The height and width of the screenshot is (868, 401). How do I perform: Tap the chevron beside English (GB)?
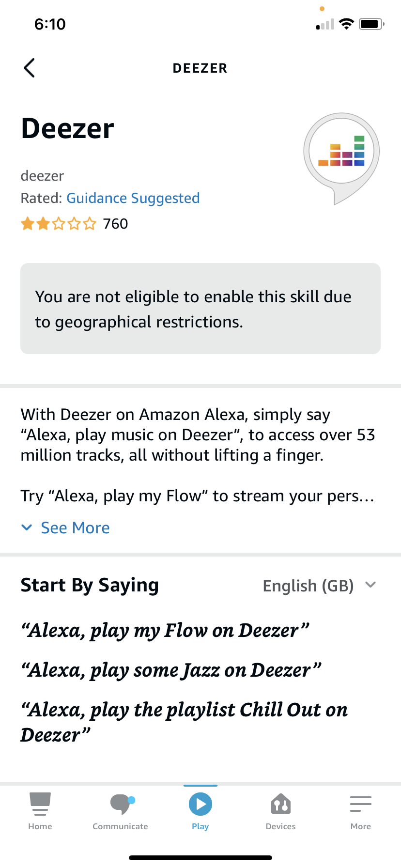coord(370,585)
